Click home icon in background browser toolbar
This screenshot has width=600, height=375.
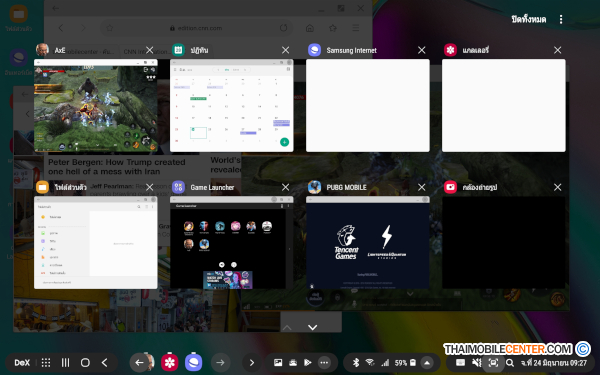[x=310, y=28]
